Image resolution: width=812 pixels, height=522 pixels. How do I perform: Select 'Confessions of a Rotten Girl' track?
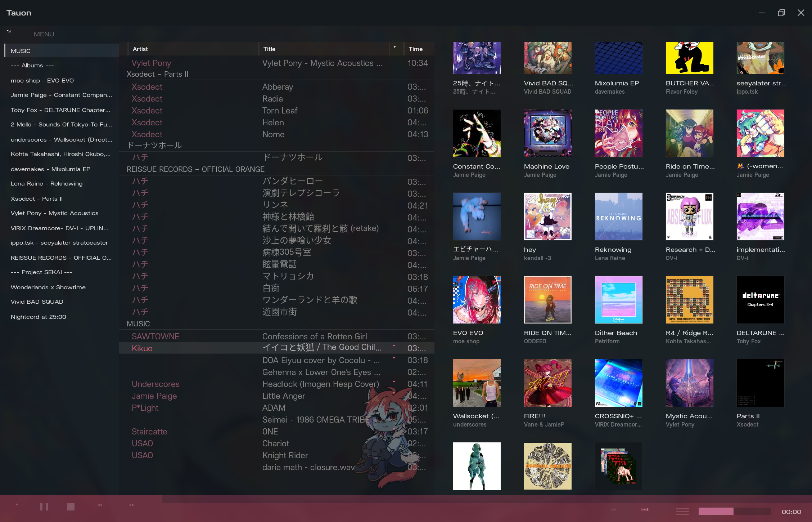tap(276, 336)
